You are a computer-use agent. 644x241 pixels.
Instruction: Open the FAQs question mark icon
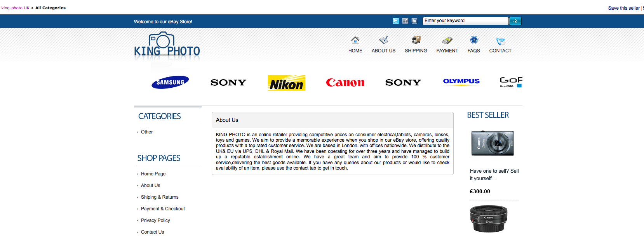click(x=473, y=40)
